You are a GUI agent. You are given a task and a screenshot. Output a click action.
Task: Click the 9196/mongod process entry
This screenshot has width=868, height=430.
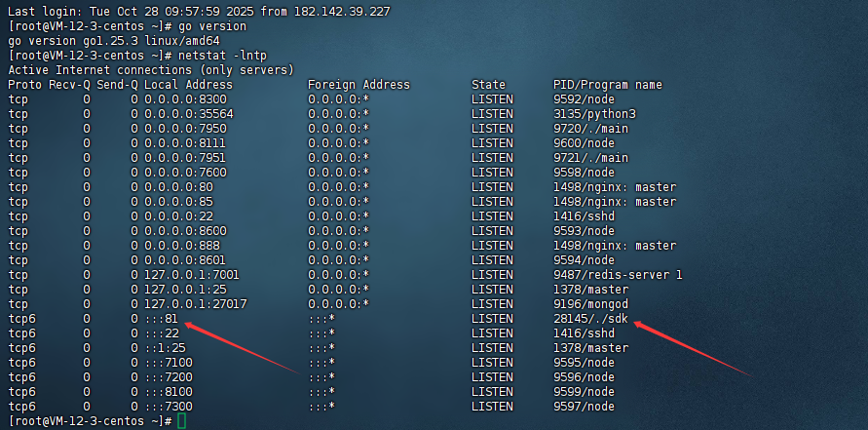(x=590, y=304)
